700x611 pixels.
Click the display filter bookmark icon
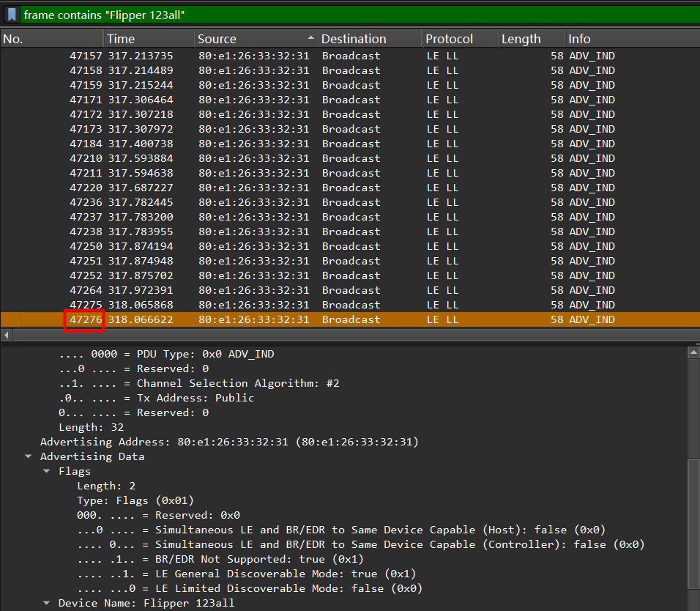tap(12, 15)
